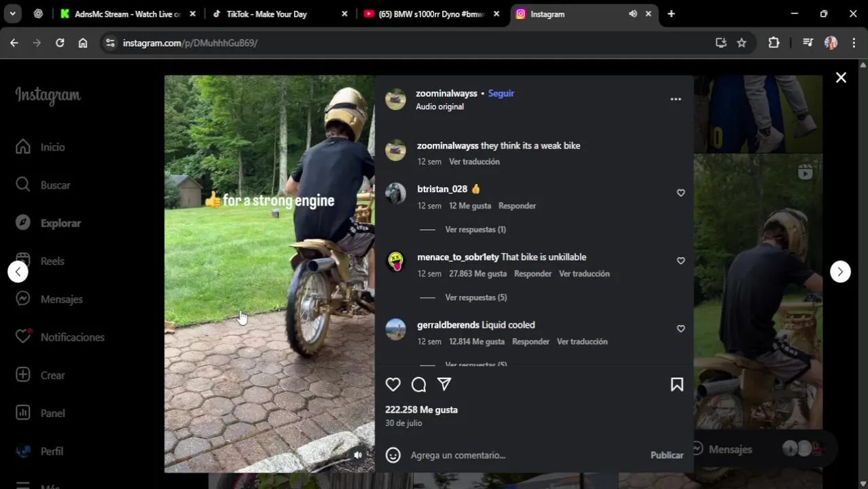
Task: Click the compass Explorar icon
Action: tap(23, 223)
